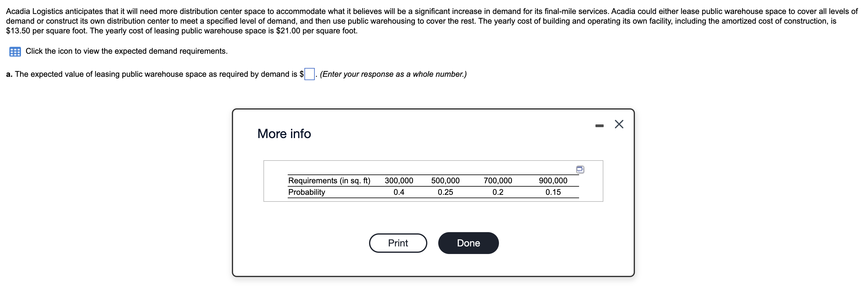The image size is (868, 298).
Task: Click the 0.25 probability value
Action: pyautogui.click(x=446, y=192)
